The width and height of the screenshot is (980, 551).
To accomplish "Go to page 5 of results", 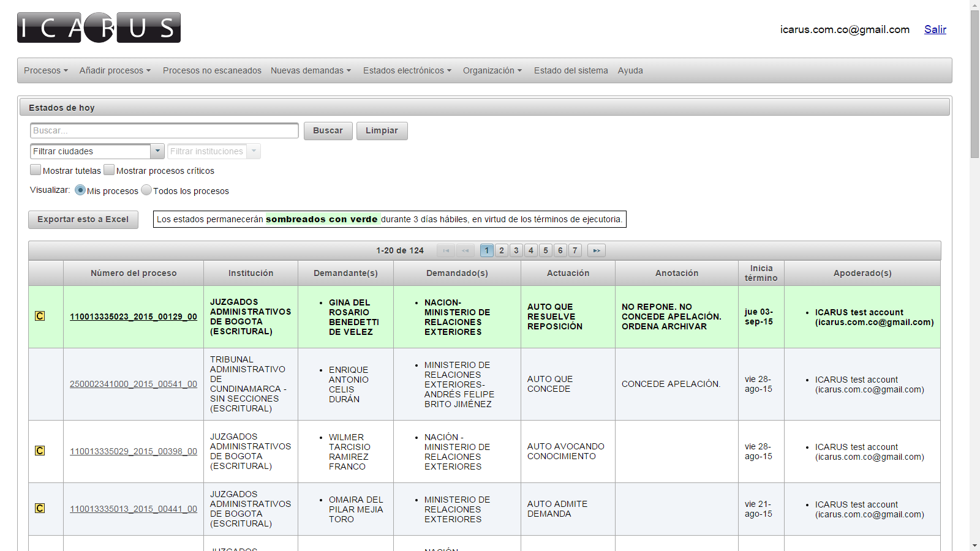I will [x=546, y=250].
